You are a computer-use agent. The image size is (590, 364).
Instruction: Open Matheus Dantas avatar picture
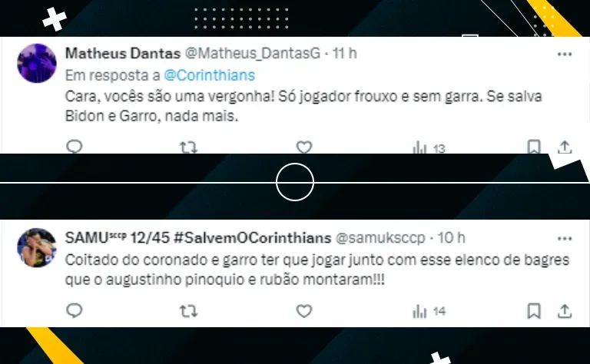pyautogui.click(x=37, y=63)
